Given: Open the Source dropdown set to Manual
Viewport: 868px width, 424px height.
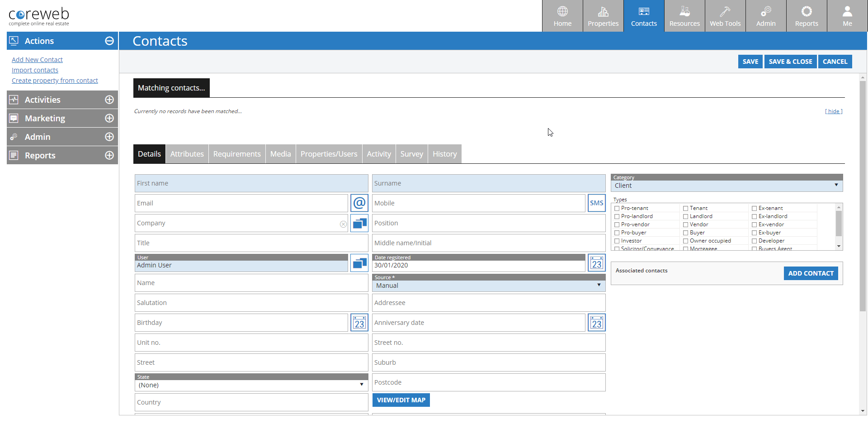Looking at the screenshot, I should [488, 286].
